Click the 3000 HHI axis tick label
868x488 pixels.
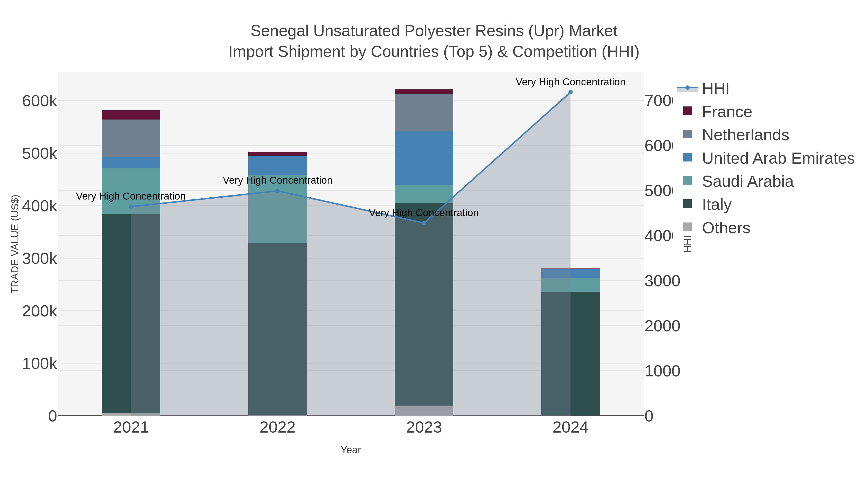coord(663,281)
